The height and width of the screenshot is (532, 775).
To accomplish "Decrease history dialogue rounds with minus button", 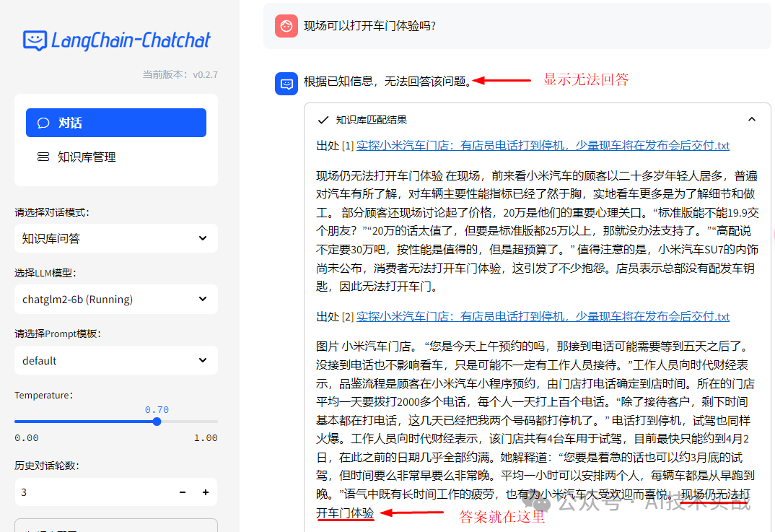I will coord(183,492).
